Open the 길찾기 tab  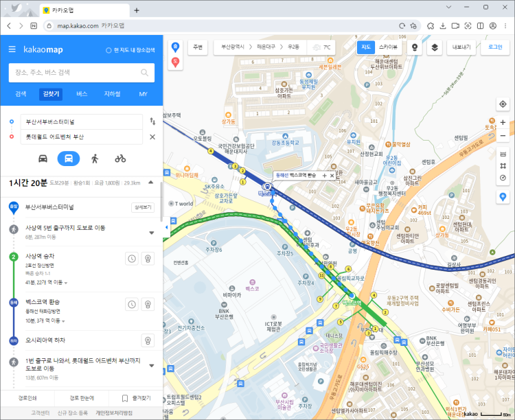pyautogui.click(x=51, y=94)
